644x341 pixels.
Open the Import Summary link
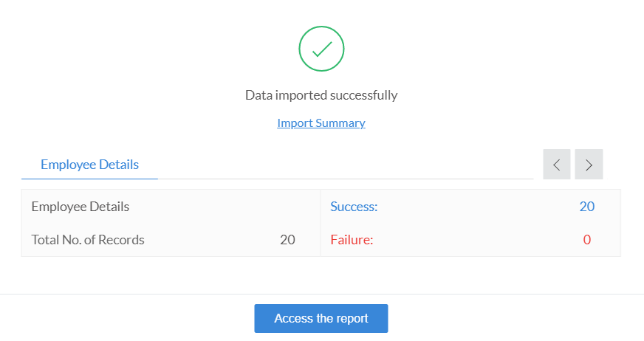[321, 123]
